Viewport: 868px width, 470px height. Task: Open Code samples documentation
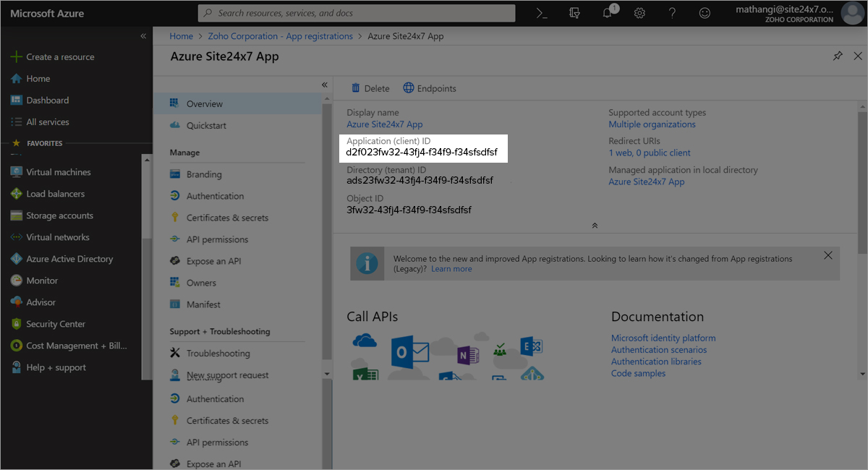639,373
